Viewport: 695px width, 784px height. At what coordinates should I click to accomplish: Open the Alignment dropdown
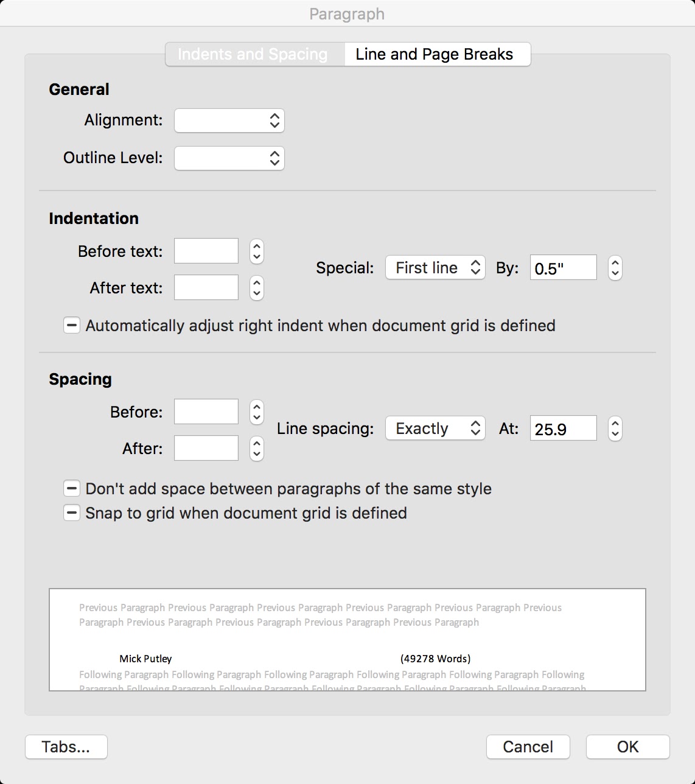tap(229, 121)
